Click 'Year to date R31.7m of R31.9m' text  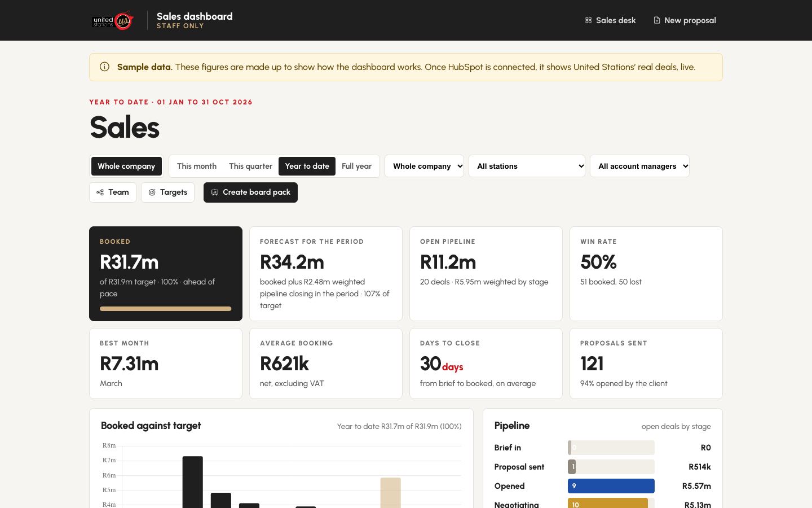(399, 426)
